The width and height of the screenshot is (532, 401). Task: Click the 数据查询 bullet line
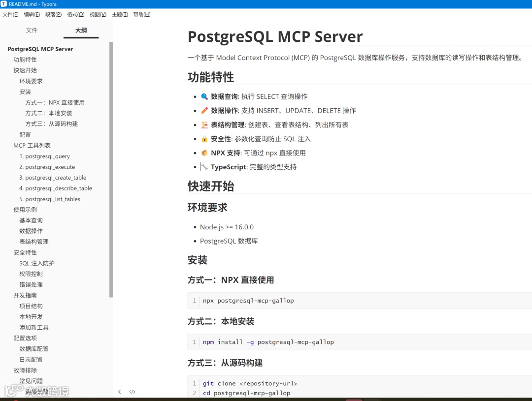(254, 96)
